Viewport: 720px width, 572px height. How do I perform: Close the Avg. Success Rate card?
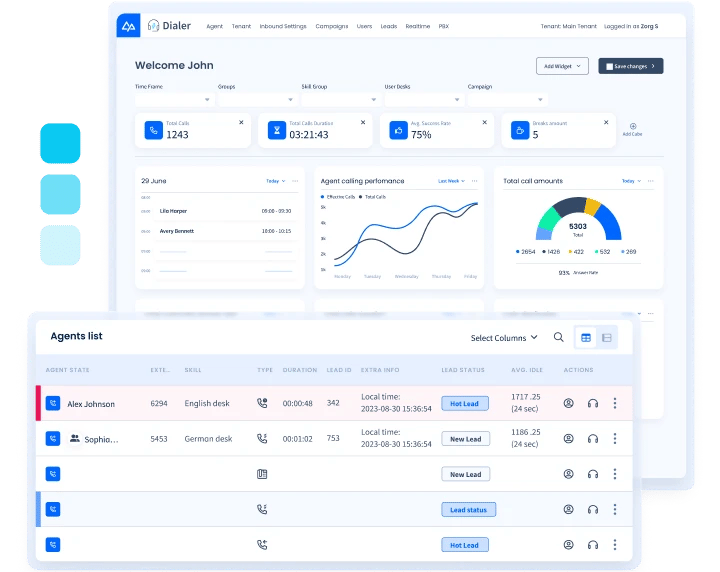click(484, 123)
